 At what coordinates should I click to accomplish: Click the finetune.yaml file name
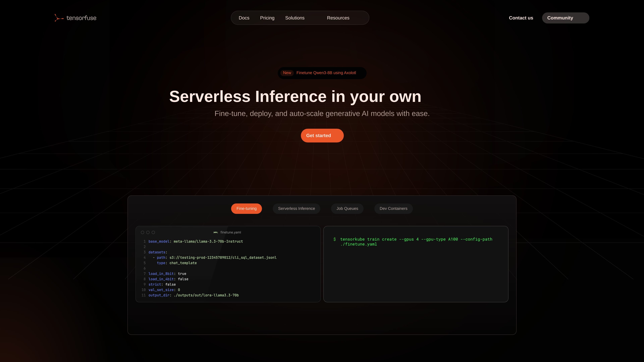coord(231,232)
